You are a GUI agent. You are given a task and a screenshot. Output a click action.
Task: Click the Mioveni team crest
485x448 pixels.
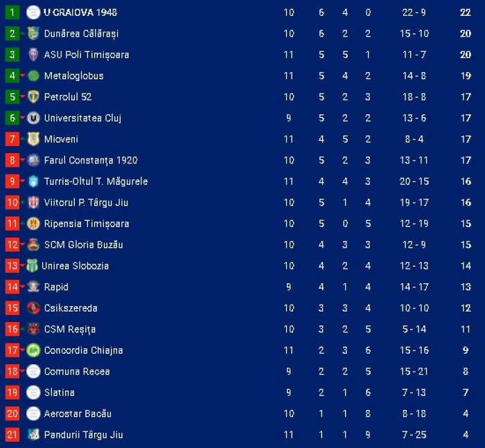click(x=33, y=139)
